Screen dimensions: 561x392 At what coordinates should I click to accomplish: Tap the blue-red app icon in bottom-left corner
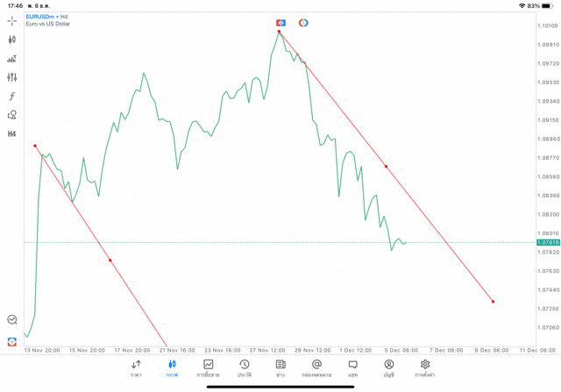(12, 341)
